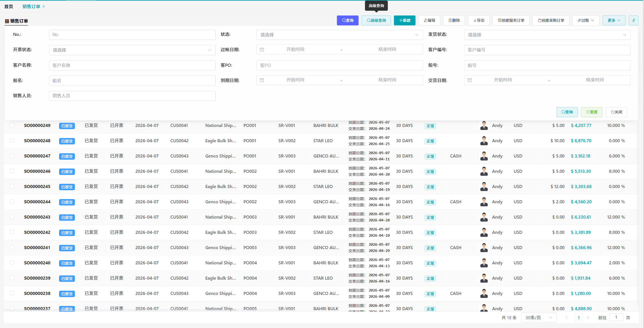The width and height of the screenshot is (644, 328).
Task: Click the grid icon beside 销售订单 title
Action: coord(7,21)
